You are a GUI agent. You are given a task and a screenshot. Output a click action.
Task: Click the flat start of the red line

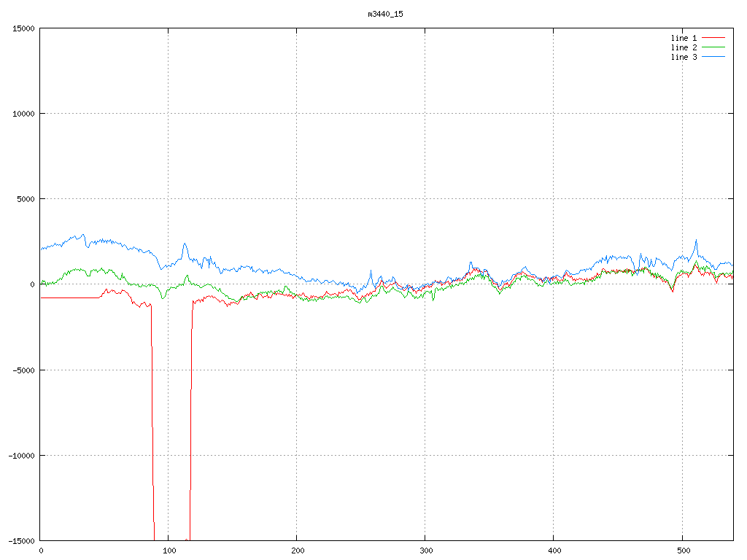click(69, 297)
